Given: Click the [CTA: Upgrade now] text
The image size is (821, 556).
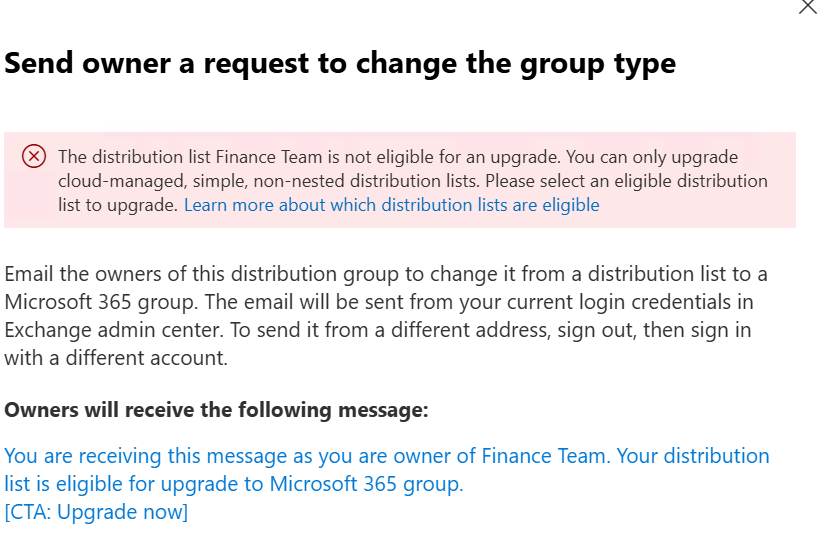Looking at the screenshot, I should 96,512.
